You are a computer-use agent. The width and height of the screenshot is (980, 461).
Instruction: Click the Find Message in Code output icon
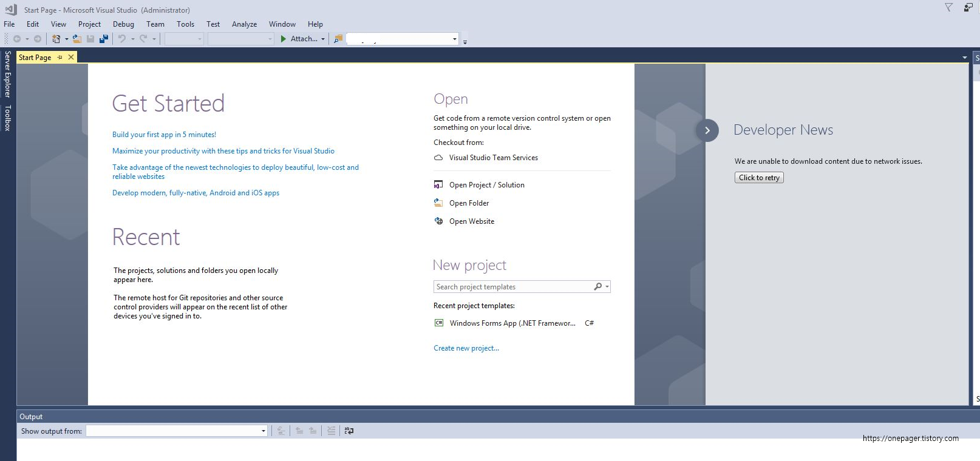[281, 431]
